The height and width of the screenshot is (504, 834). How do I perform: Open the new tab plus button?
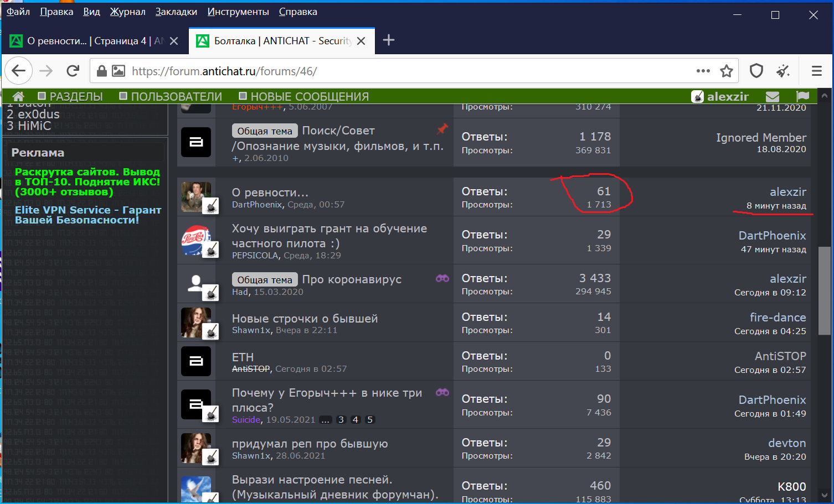click(x=389, y=40)
